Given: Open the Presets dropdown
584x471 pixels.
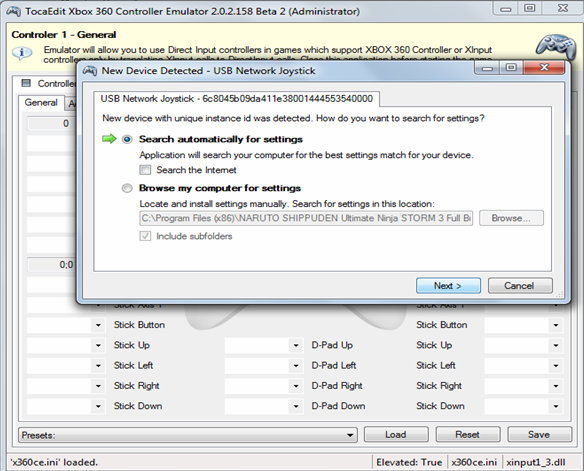Looking at the screenshot, I should [188, 435].
